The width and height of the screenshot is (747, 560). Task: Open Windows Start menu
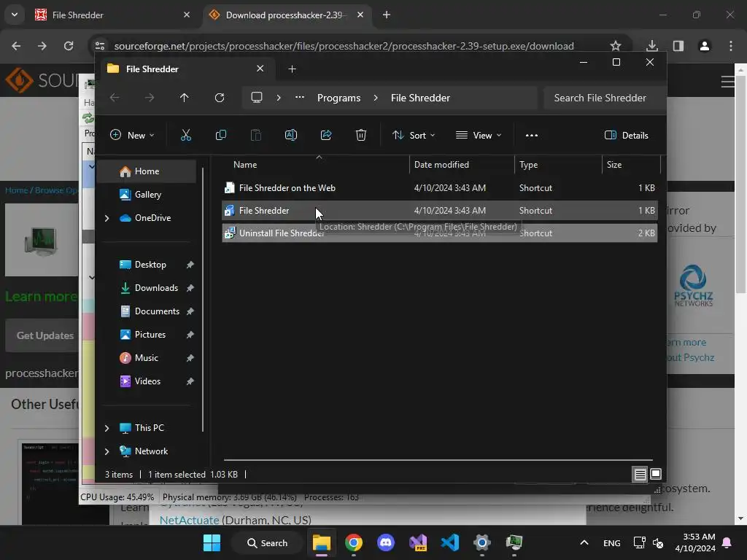point(212,542)
